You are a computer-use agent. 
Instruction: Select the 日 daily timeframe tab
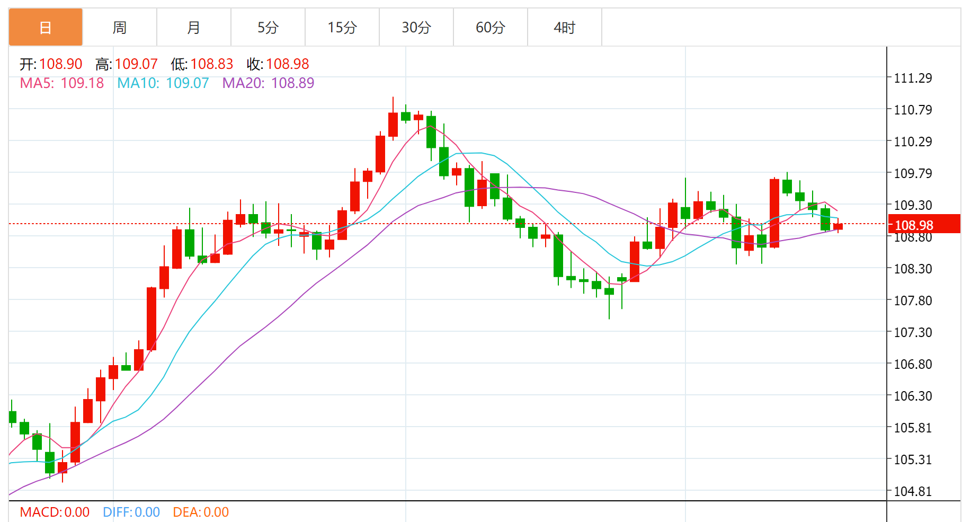pyautogui.click(x=46, y=27)
